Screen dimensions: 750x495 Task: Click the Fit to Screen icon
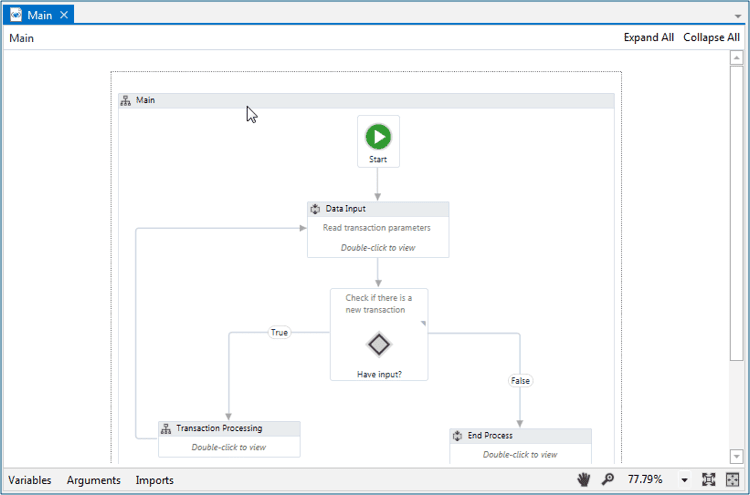[x=709, y=480]
